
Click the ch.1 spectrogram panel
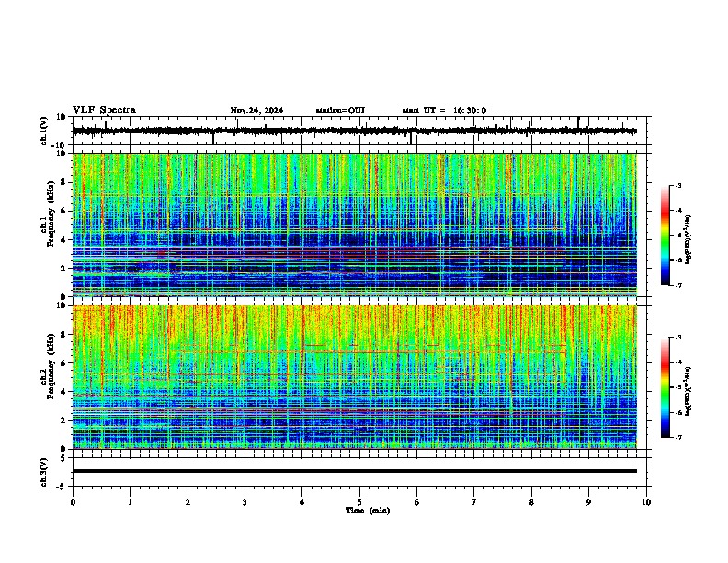pyautogui.click(x=355, y=224)
